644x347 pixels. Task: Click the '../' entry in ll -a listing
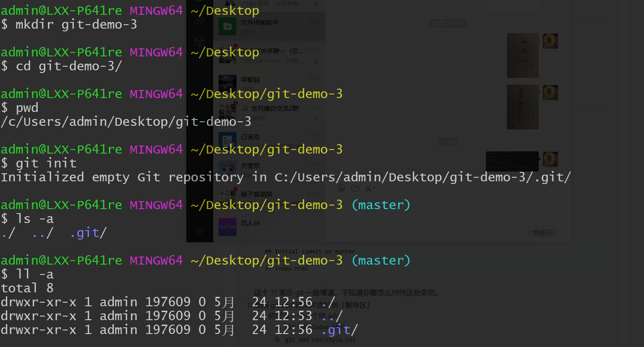[x=332, y=316]
